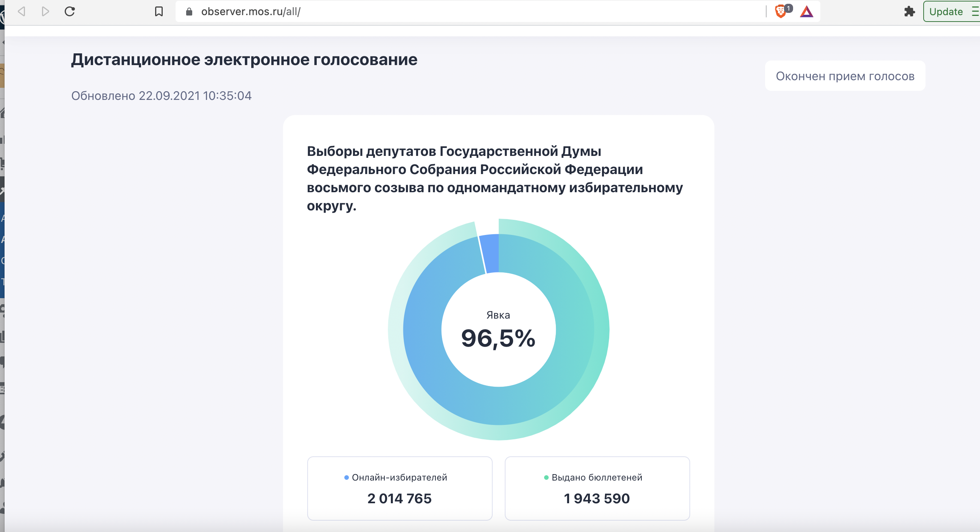Bookmark this page with bookmark icon
The height and width of the screenshot is (532, 980).
tap(159, 11)
